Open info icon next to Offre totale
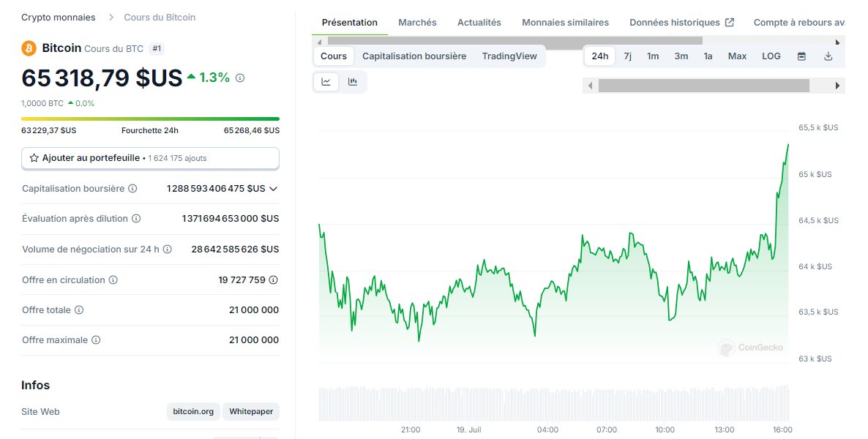Screen dimensions: 868x439 coord(79,310)
